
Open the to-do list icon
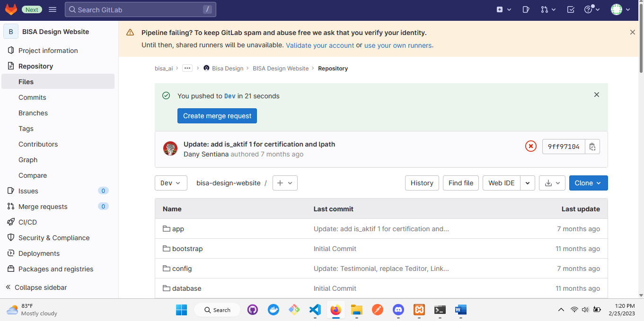pos(571,9)
